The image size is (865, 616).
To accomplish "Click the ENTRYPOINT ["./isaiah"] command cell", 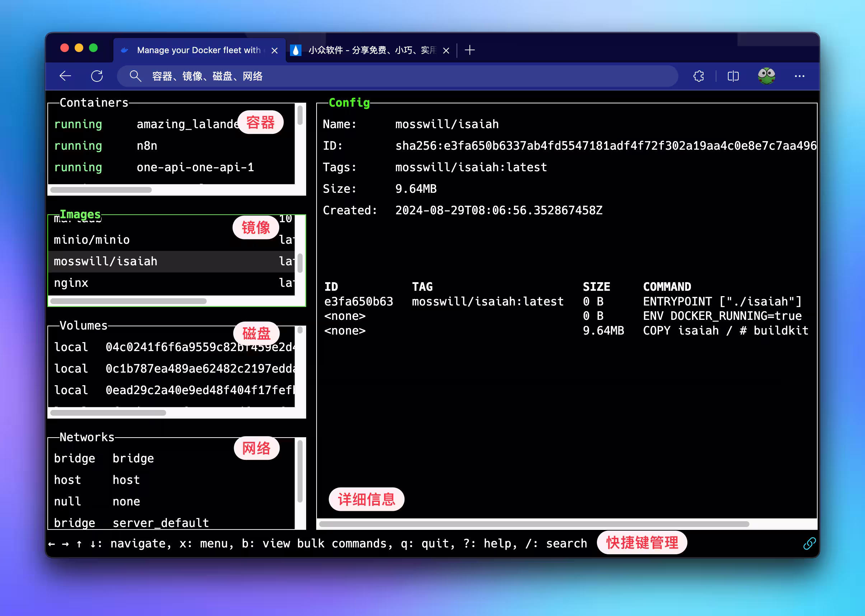I will click(723, 302).
